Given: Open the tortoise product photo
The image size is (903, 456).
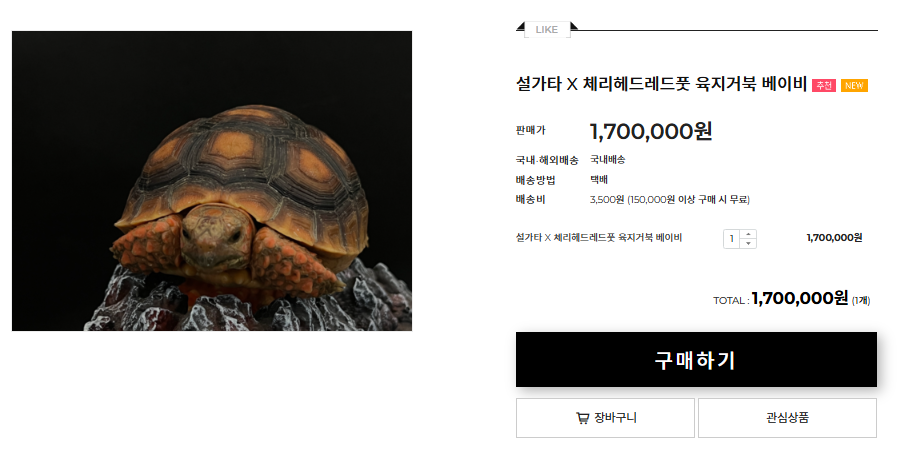Looking at the screenshot, I should tap(212, 181).
